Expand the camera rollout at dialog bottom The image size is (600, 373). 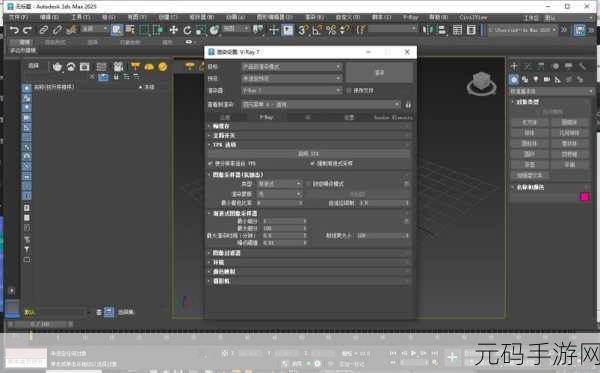(x=309, y=281)
